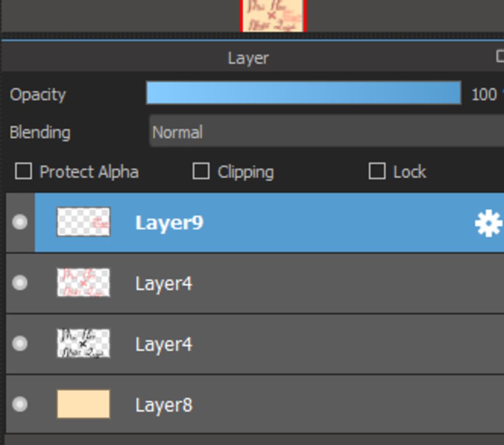The height and width of the screenshot is (445, 504).
Task: Toggle visibility of red-sketch Layer4
Action: click(20, 283)
